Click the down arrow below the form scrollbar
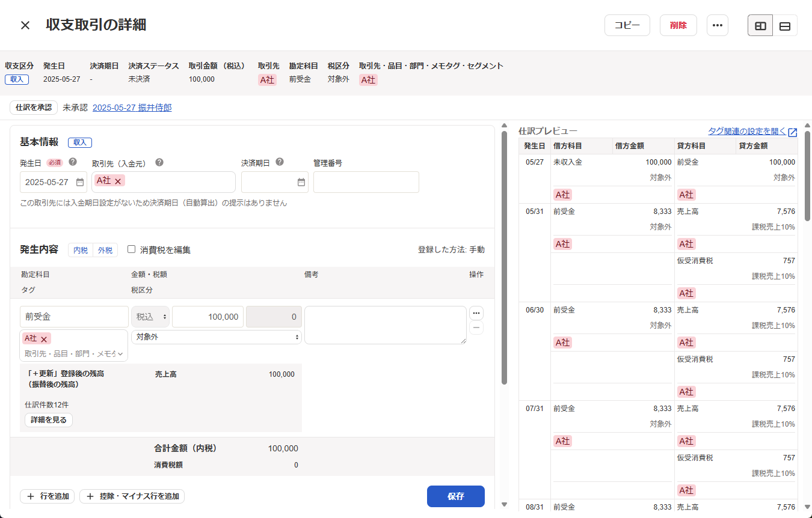This screenshot has height=518, width=812. [x=504, y=505]
